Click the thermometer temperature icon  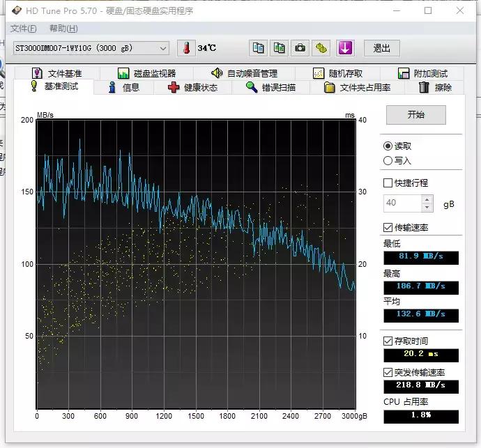coord(186,48)
